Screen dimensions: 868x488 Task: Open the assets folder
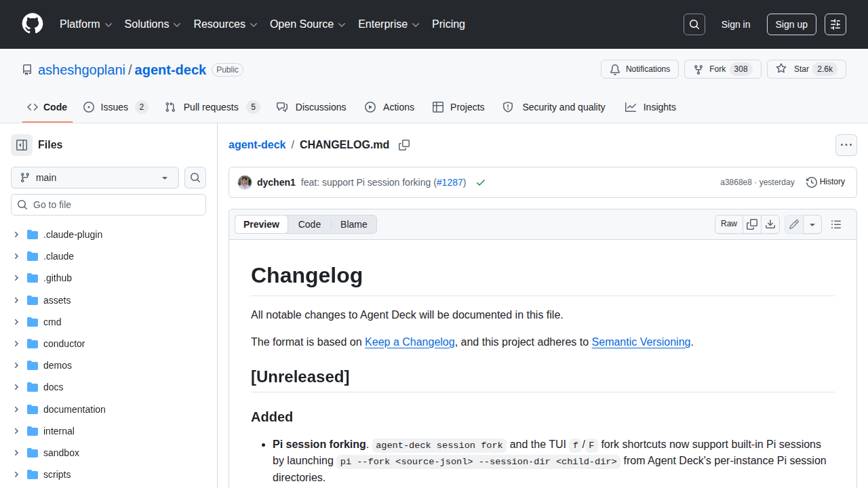[57, 300]
